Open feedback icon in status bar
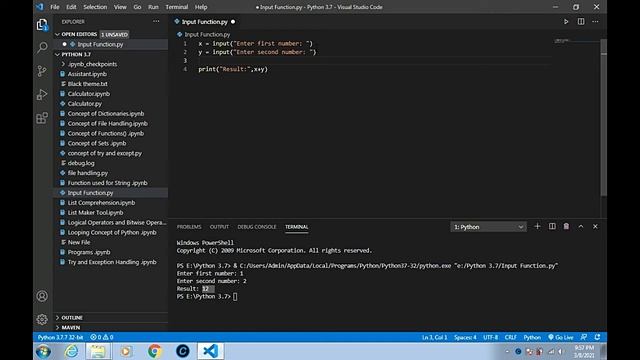This screenshot has height=360, width=640. 584,337
